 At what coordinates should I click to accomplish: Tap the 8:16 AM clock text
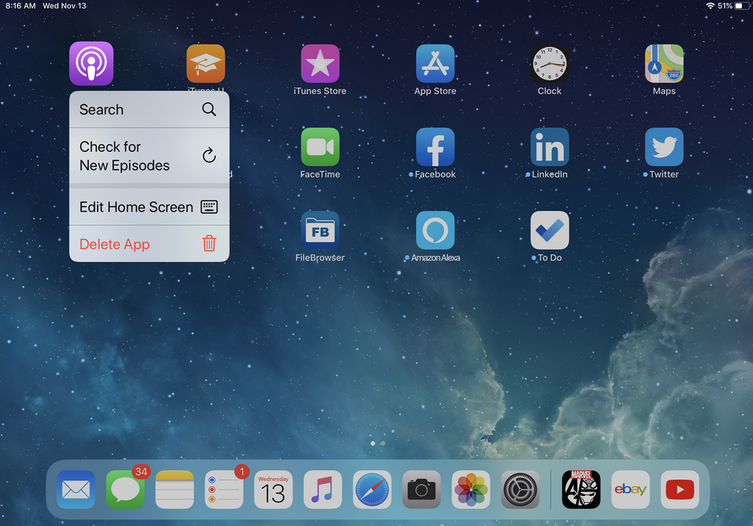click(x=21, y=6)
